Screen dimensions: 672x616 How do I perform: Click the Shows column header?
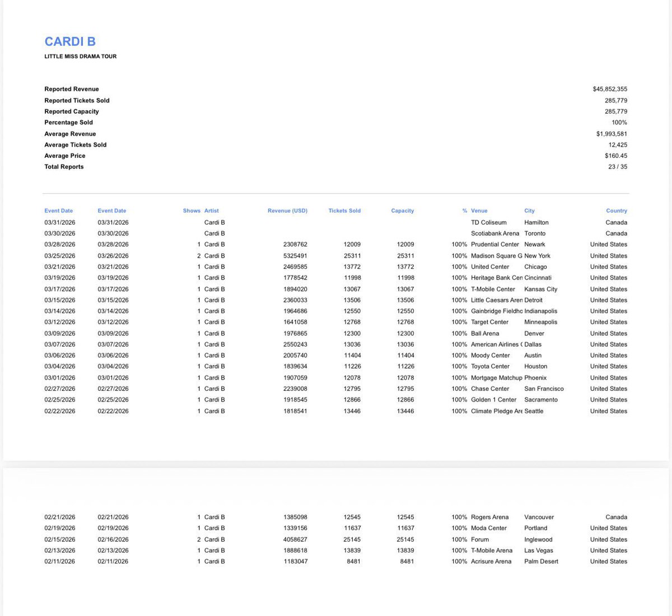pos(192,211)
